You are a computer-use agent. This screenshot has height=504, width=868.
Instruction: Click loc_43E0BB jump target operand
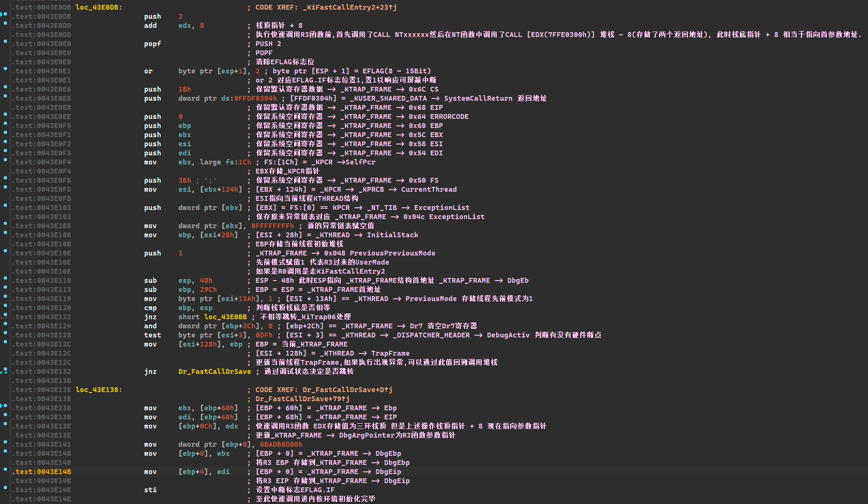pos(226,317)
